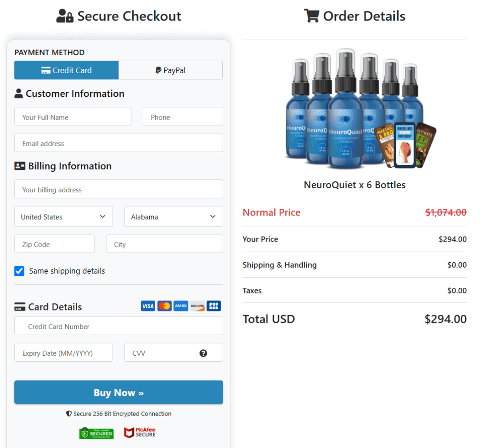The image size is (487, 448).
Task: Open the United States country dropdown
Action: [63, 216]
